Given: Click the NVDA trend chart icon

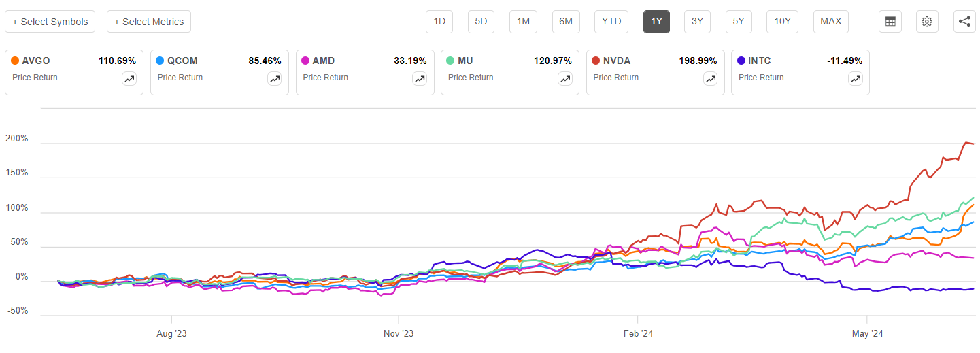Looking at the screenshot, I should click(710, 79).
